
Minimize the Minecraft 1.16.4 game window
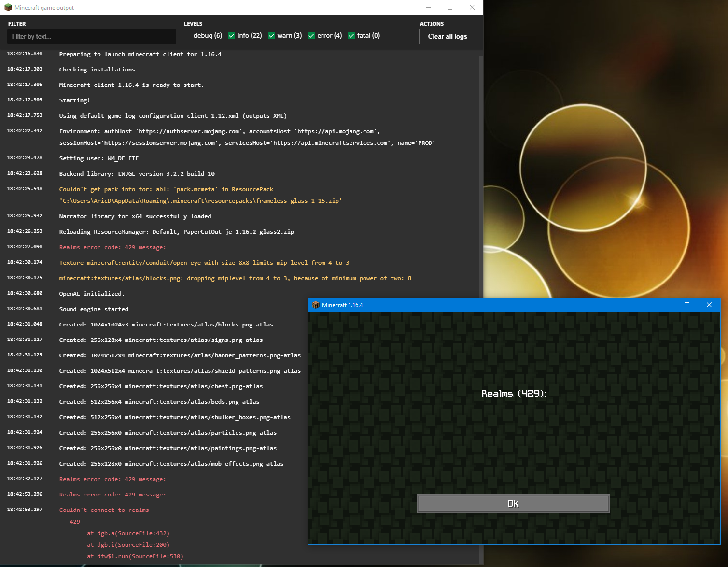pos(665,305)
